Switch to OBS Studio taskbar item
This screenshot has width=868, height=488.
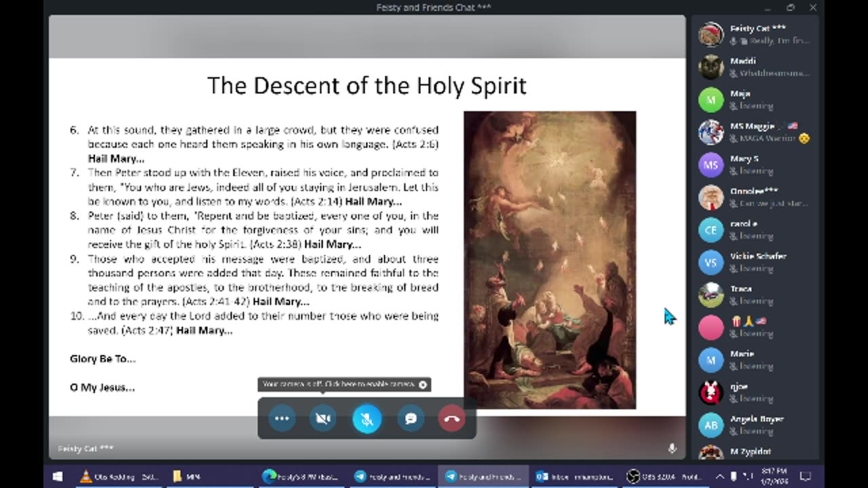coord(665,476)
